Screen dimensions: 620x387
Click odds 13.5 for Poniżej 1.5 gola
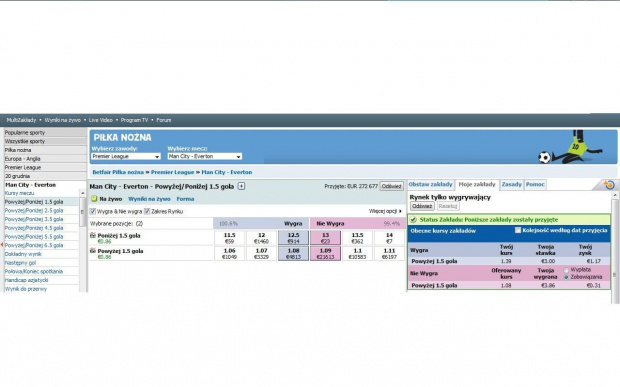click(x=357, y=238)
